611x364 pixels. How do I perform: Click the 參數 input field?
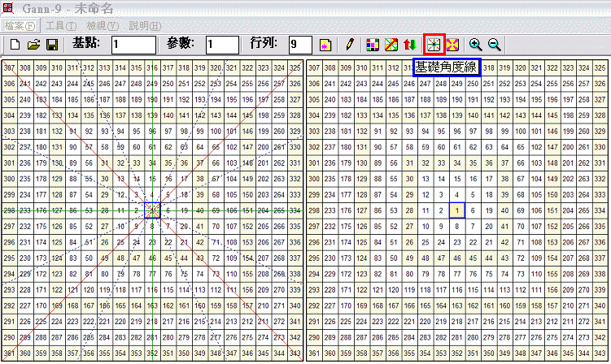click(222, 45)
